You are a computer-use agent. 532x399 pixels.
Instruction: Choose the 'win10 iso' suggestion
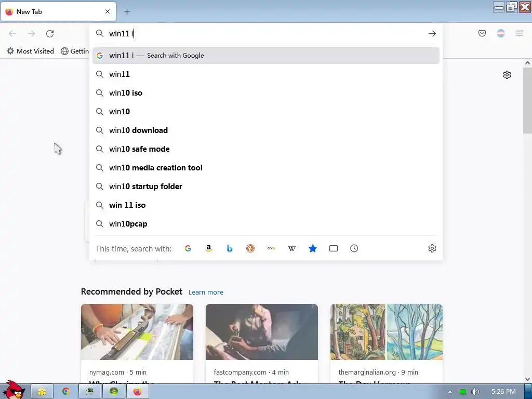pyautogui.click(x=265, y=93)
